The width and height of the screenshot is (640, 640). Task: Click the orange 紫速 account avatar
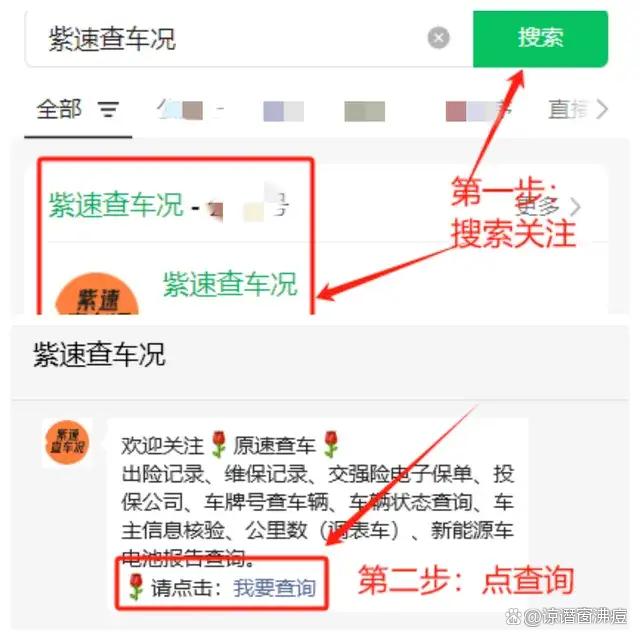coord(97,295)
